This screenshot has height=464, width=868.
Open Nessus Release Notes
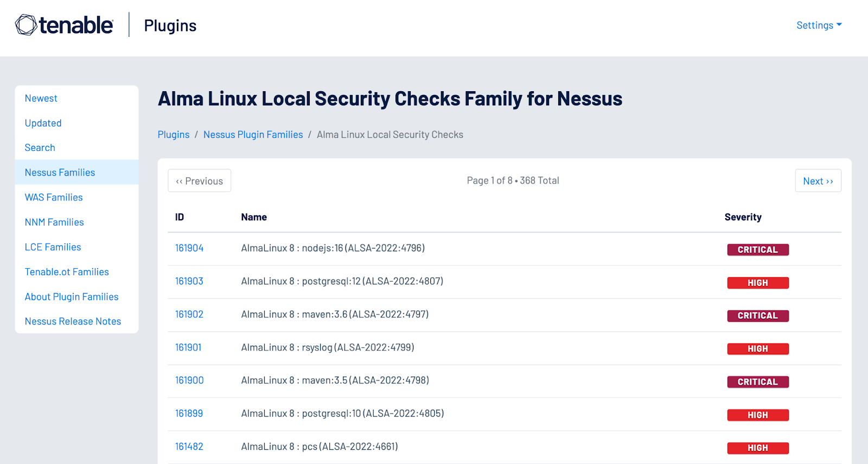tap(73, 321)
